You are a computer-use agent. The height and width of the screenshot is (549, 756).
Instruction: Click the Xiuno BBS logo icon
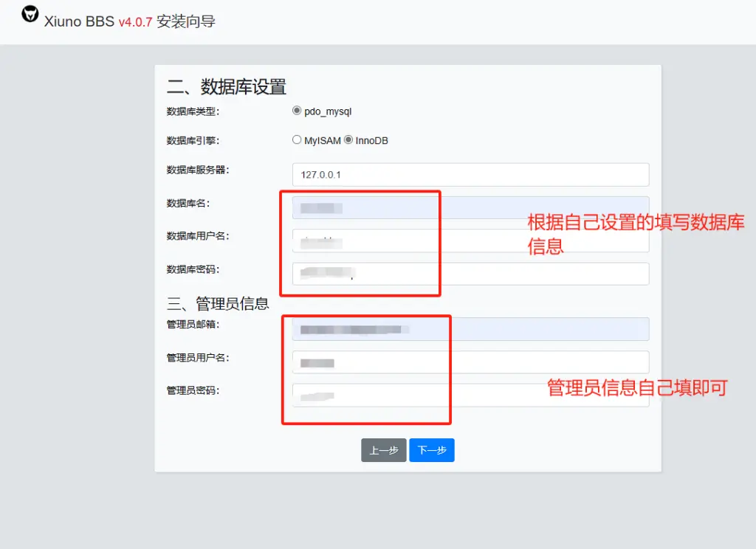click(30, 13)
